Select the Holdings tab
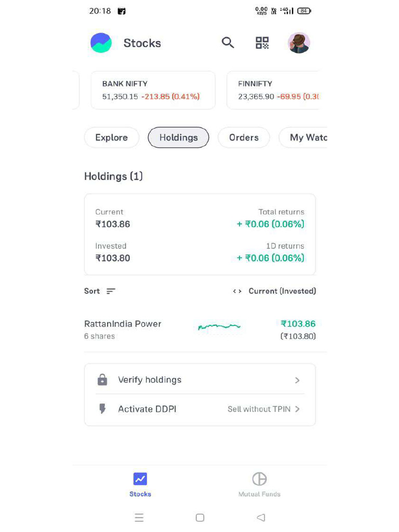This screenshot has width=399, height=532. click(x=178, y=138)
